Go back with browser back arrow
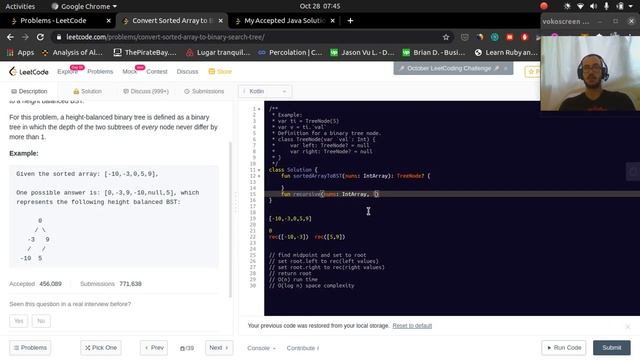This screenshot has width=640, height=360. (10, 37)
